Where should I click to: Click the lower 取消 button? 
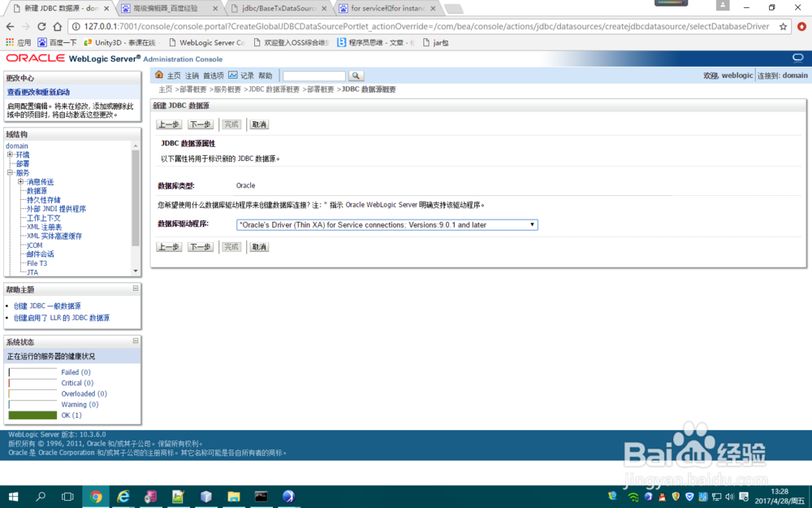click(259, 247)
